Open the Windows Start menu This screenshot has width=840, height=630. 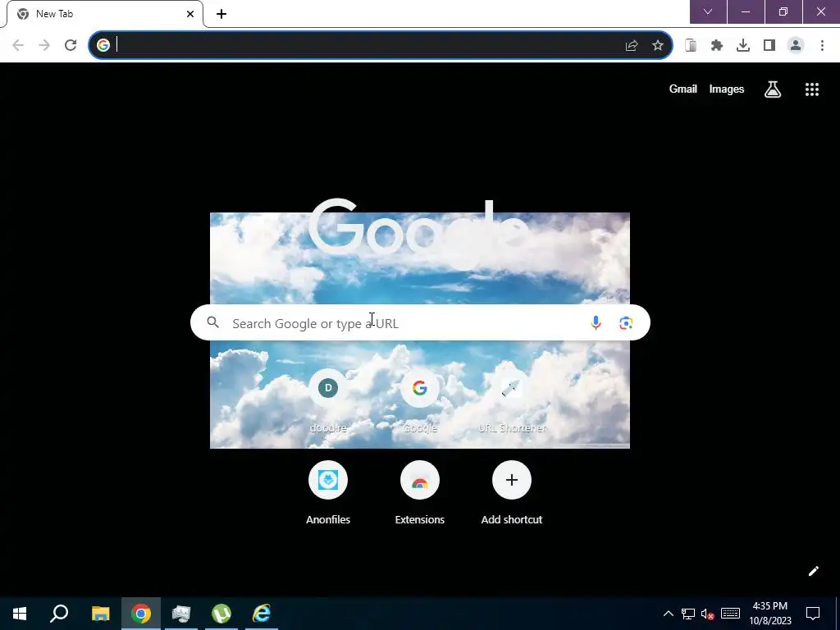pos(20,614)
